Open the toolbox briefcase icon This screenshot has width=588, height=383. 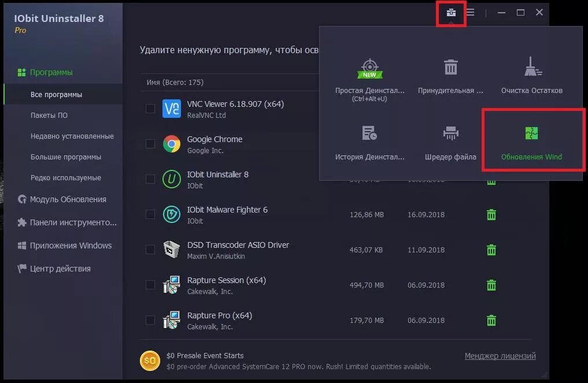451,13
